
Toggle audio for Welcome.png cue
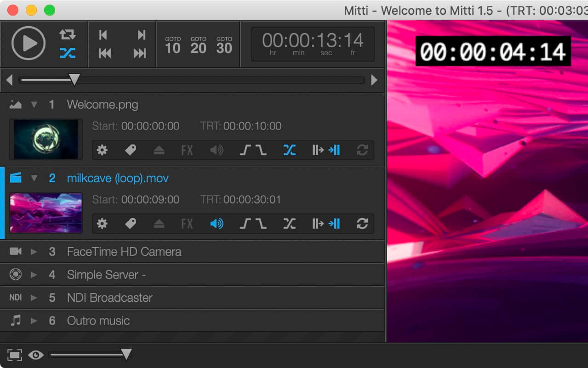pyautogui.click(x=217, y=150)
